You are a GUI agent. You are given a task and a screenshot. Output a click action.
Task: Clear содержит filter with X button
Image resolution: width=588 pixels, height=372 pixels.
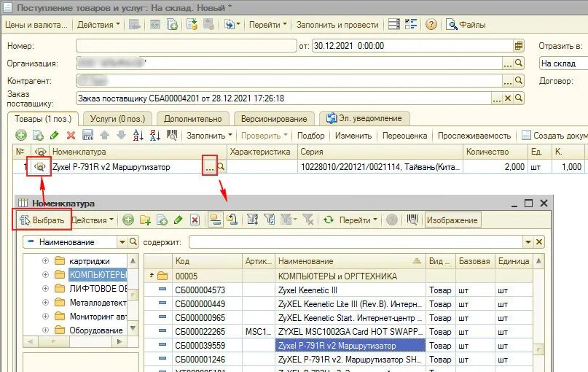coord(539,242)
